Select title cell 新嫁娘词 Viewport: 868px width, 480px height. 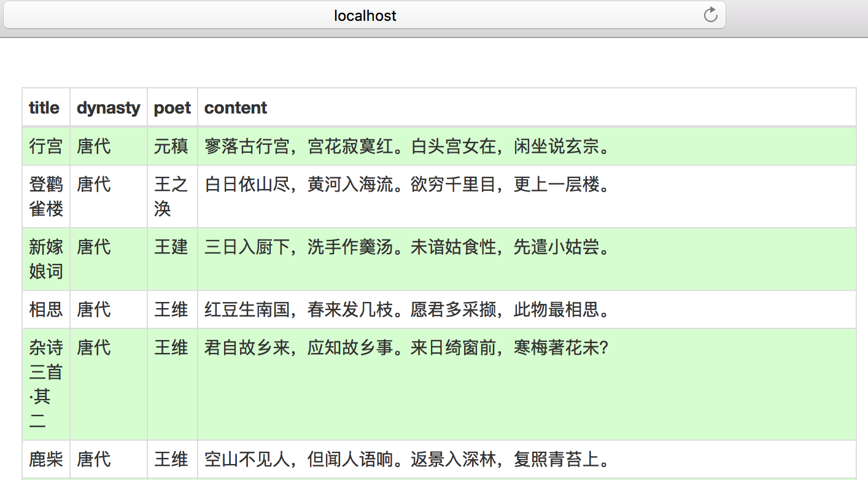coord(46,259)
